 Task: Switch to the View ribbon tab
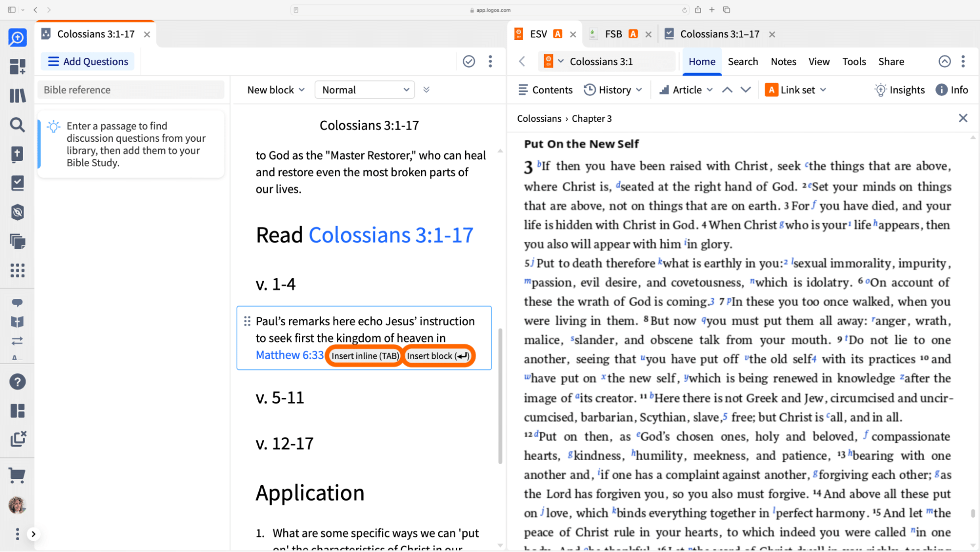coord(819,61)
